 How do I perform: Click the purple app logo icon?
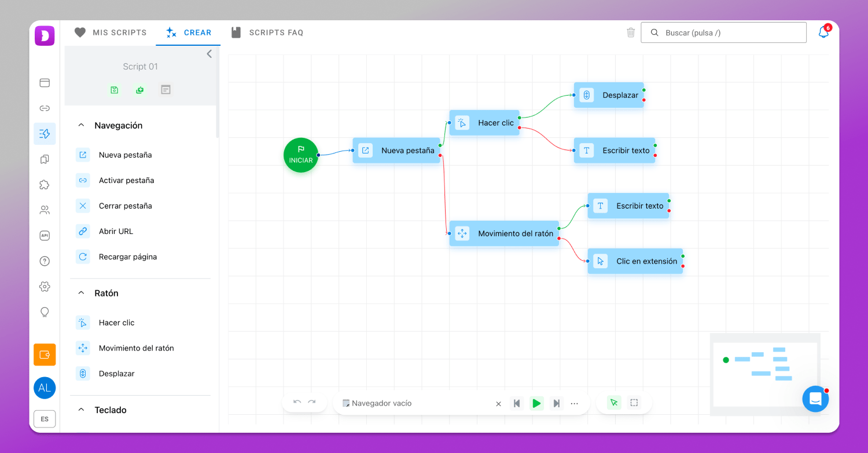(45, 35)
